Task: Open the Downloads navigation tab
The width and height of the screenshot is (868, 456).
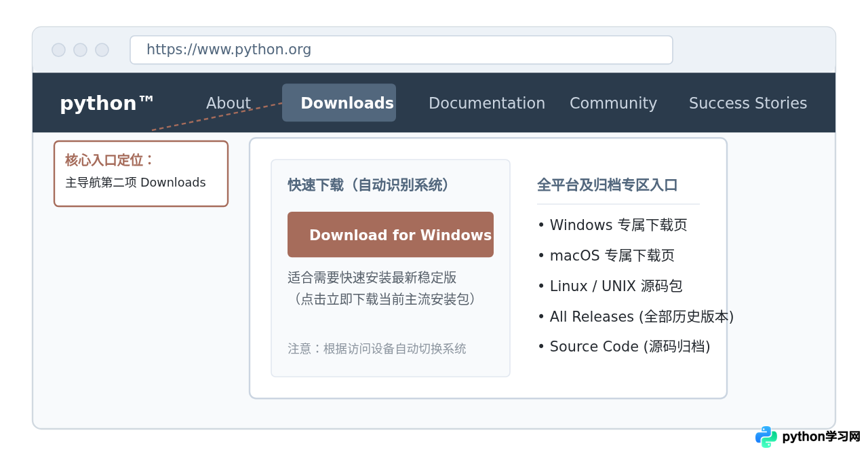Action: (339, 102)
